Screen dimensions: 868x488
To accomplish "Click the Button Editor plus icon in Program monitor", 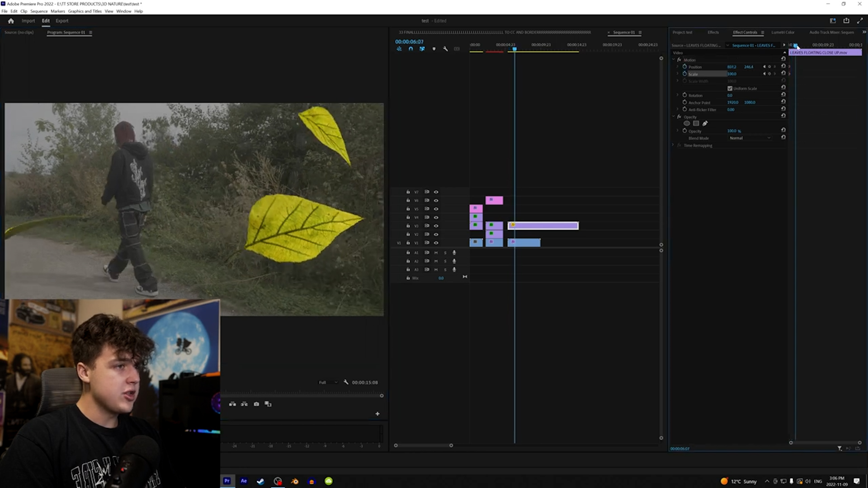I will pos(377,414).
